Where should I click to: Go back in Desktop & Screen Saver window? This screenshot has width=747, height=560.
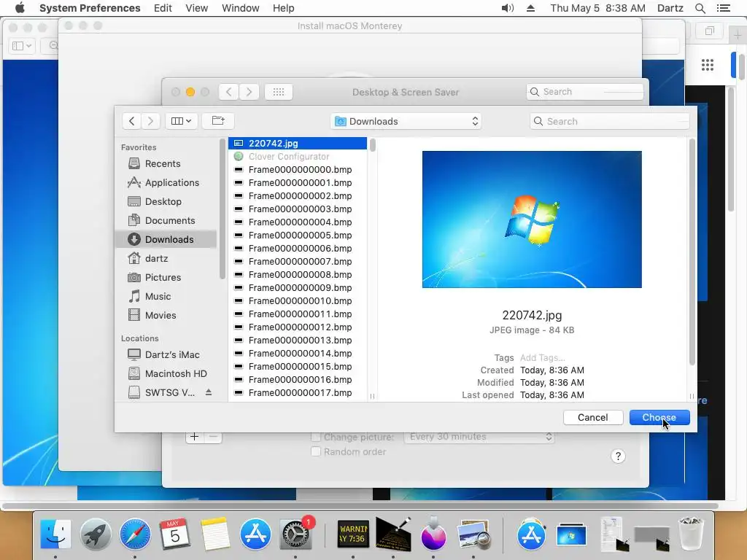[228, 92]
